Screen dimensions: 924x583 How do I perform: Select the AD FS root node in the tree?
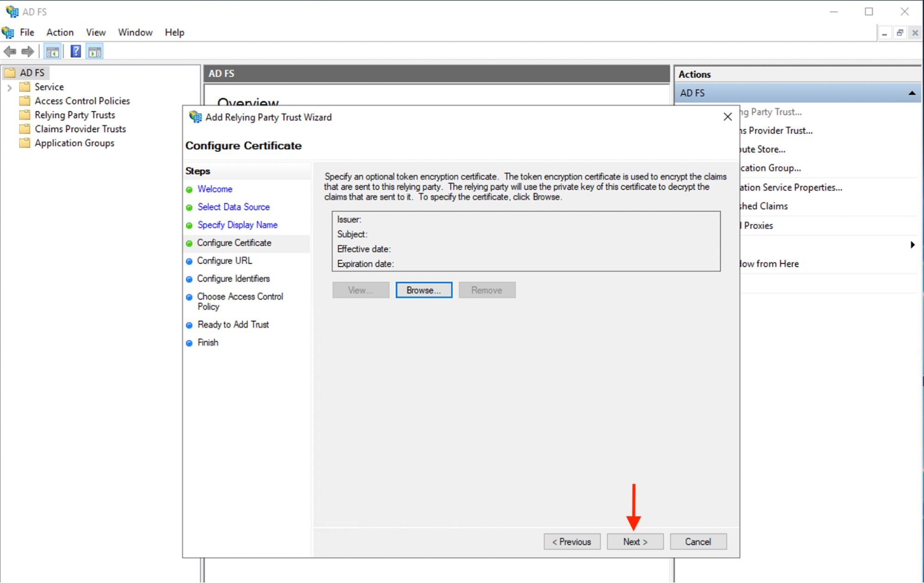[31, 73]
